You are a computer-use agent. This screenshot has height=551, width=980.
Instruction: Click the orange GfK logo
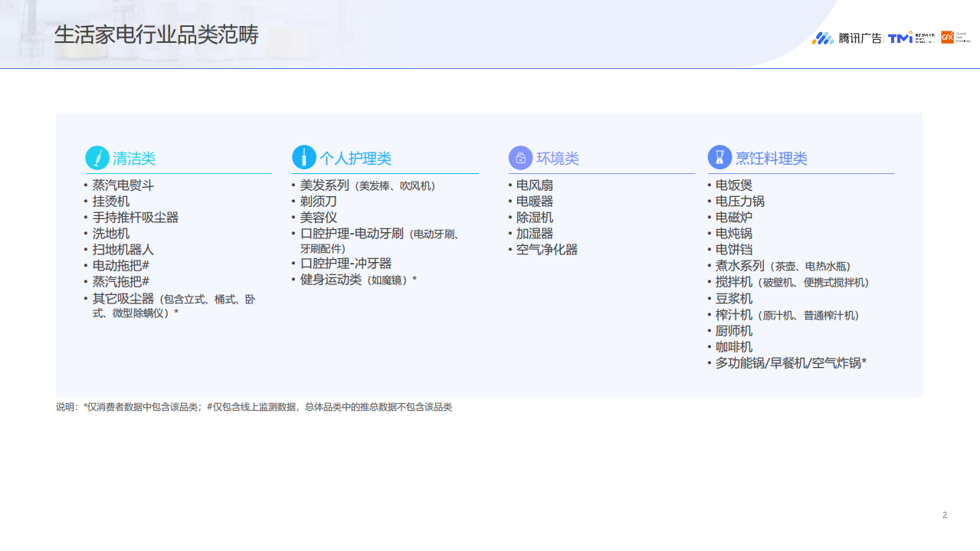(x=947, y=35)
